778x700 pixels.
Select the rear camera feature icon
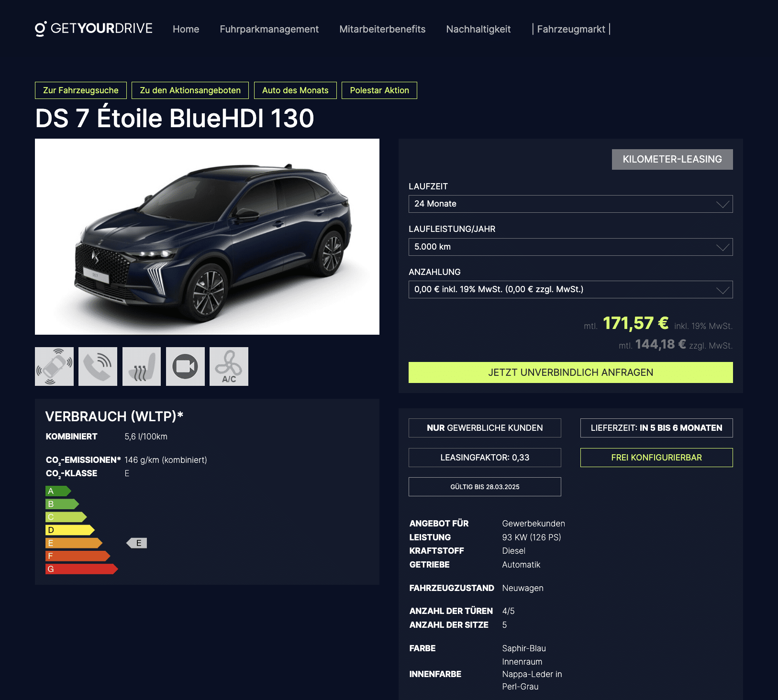pos(185,366)
